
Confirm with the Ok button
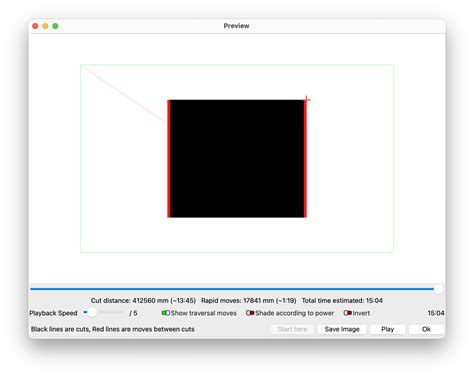coord(426,329)
